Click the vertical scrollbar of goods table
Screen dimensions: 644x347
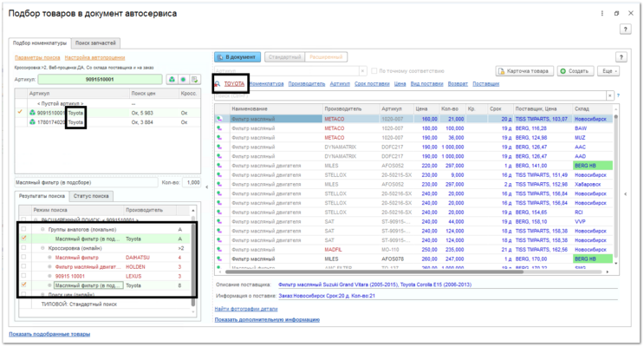point(615,185)
